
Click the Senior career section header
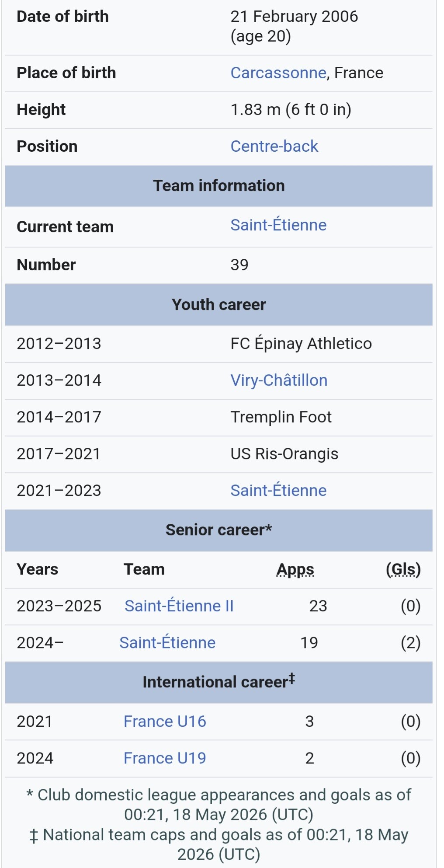pos(219,530)
